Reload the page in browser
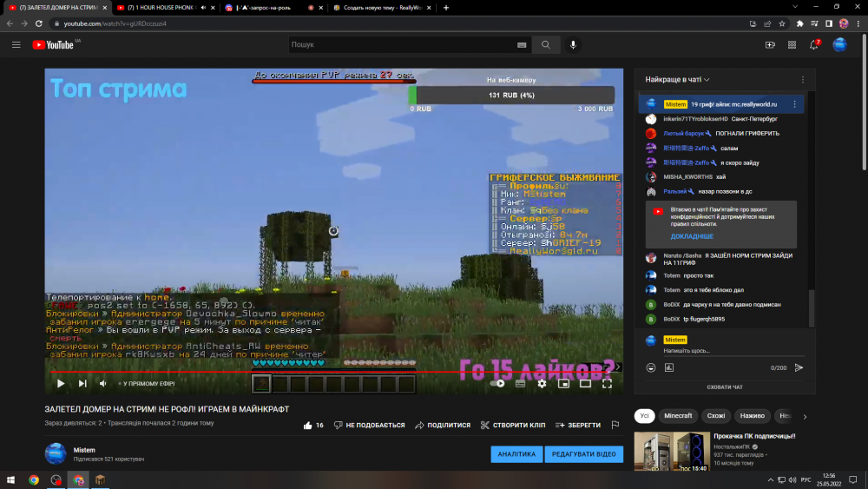Screen dimensions: 868x489 point(39,23)
